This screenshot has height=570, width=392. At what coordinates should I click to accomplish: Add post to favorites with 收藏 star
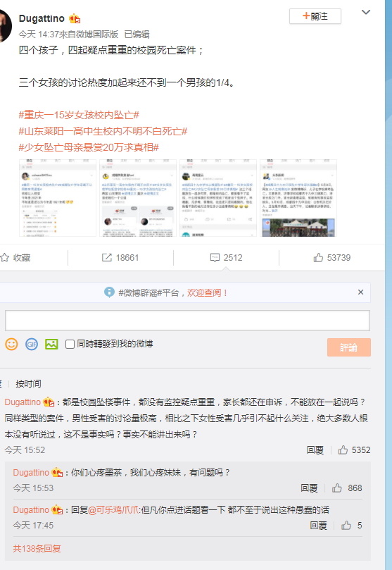coord(15,258)
